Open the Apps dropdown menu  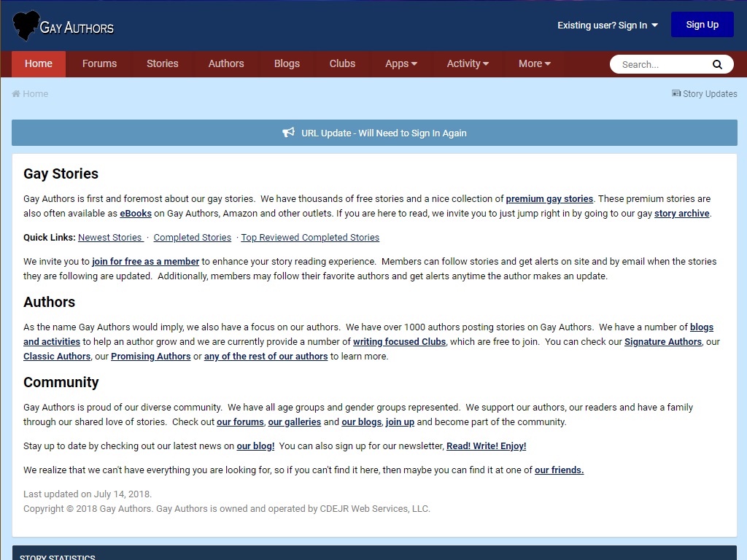pos(400,64)
